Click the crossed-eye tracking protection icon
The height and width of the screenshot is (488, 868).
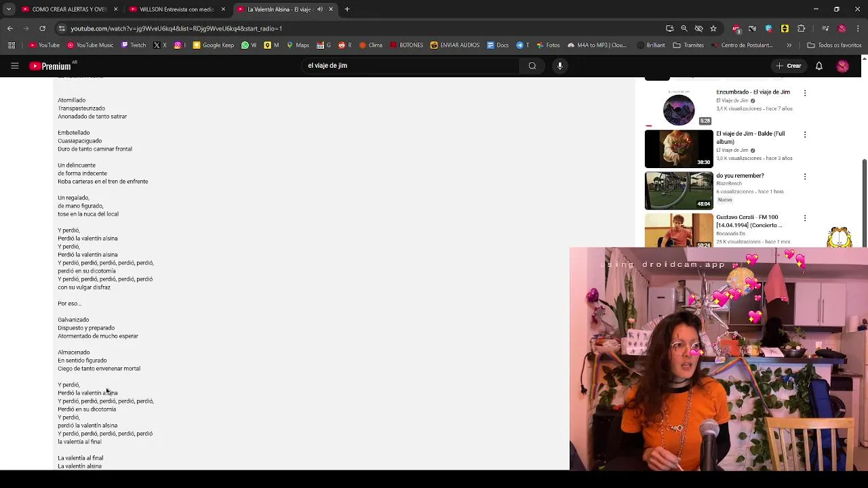pos(698,28)
